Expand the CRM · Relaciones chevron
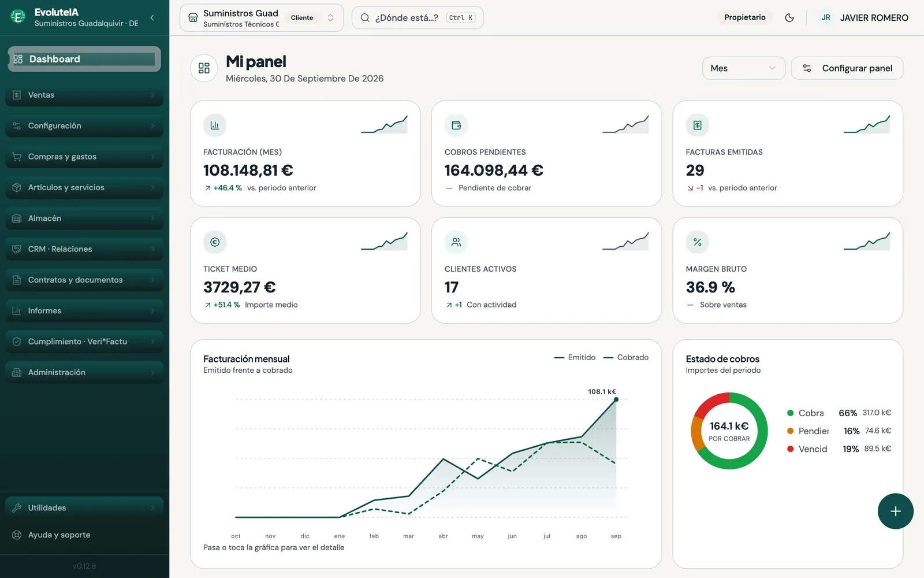The image size is (924, 578). point(152,249)
